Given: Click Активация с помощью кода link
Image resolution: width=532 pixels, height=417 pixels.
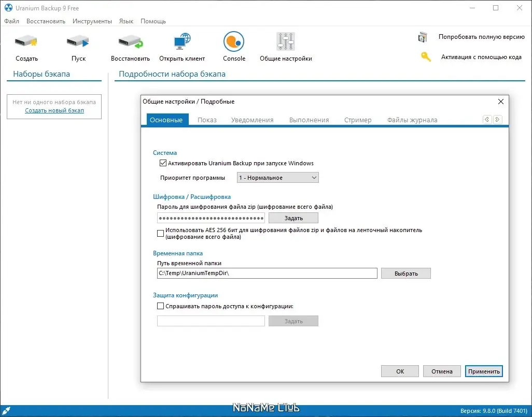Looking at the screenshot, I should [481, 57].
